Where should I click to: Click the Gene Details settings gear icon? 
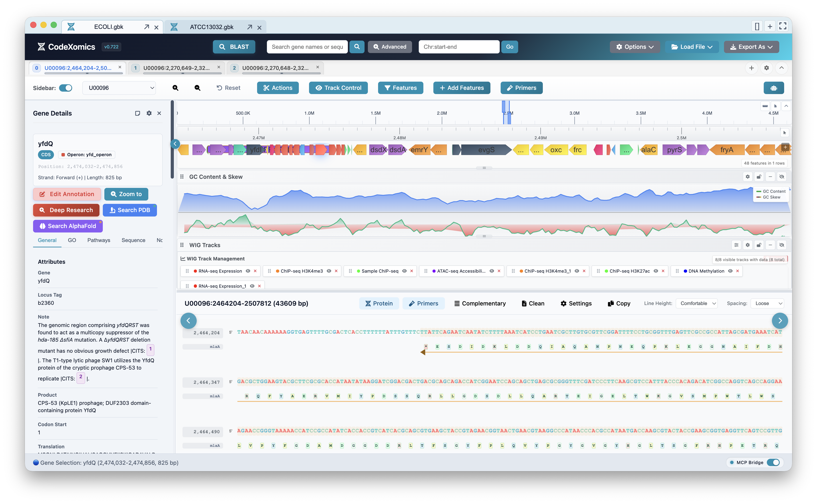149,113
